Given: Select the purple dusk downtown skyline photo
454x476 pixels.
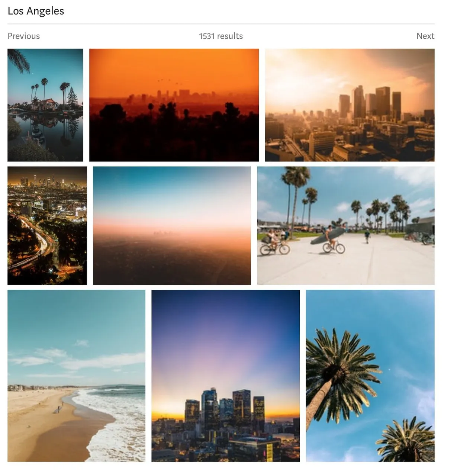Looking at the screenshot, I should tap(226, 376).
